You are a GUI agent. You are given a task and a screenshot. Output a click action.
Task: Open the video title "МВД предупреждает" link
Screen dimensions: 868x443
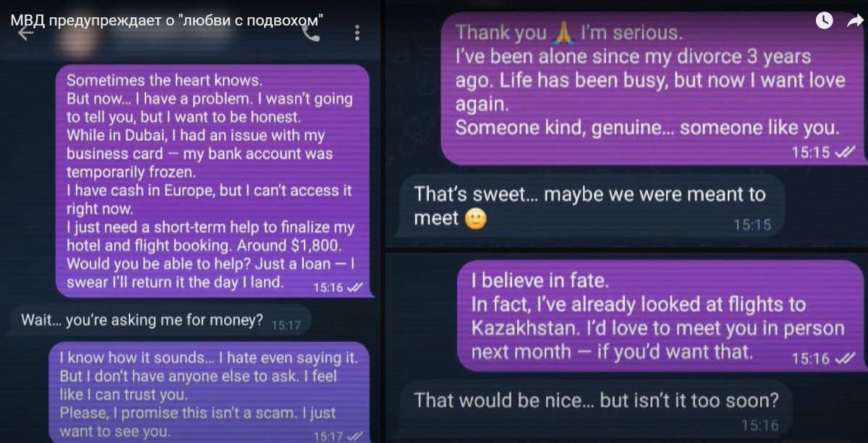(166, 20)
